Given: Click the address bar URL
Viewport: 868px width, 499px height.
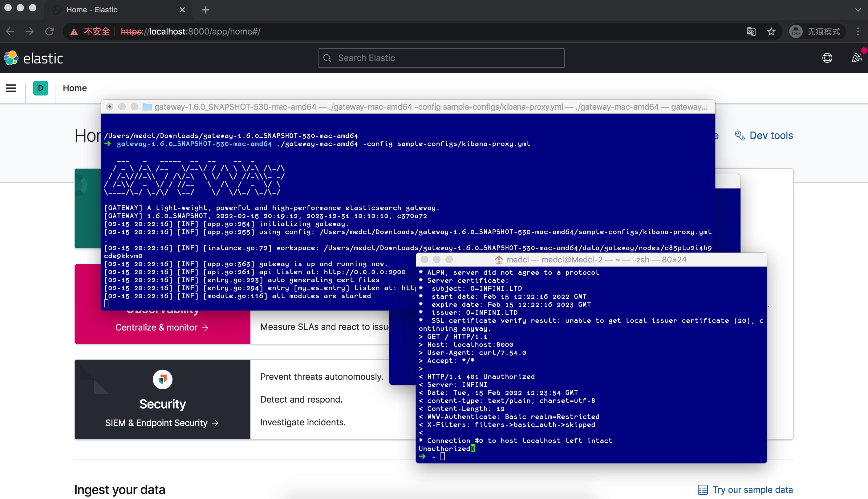Looking at the screenshot, I should 191,31.
